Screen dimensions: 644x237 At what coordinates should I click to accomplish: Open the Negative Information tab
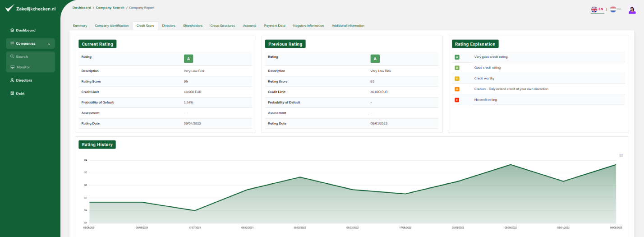[x=308, y=26]
